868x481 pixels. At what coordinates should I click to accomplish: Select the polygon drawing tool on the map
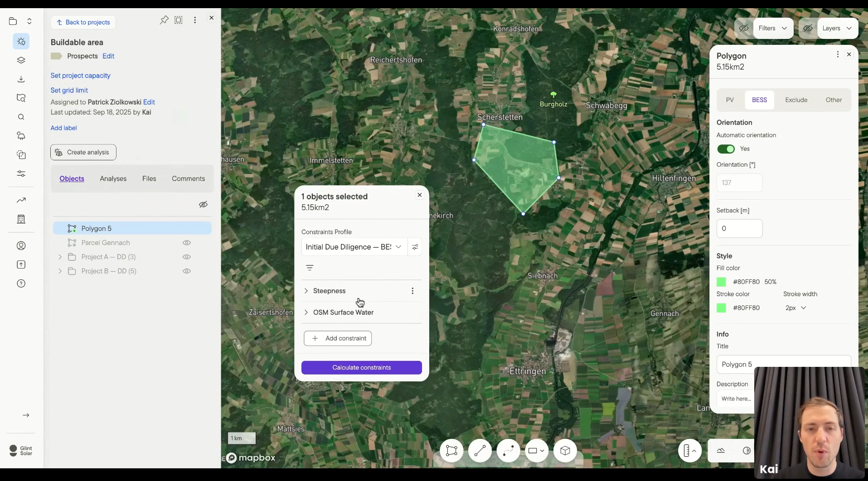coord(451,451)
